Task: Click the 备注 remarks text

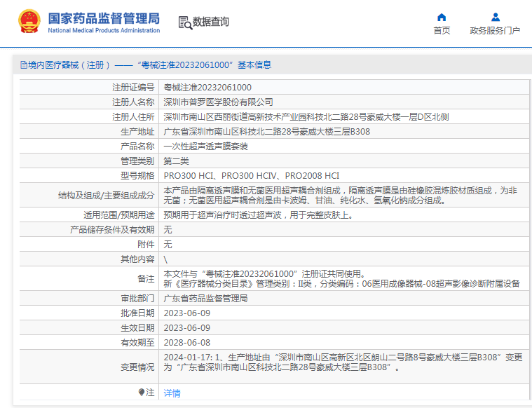Action: 341,279
